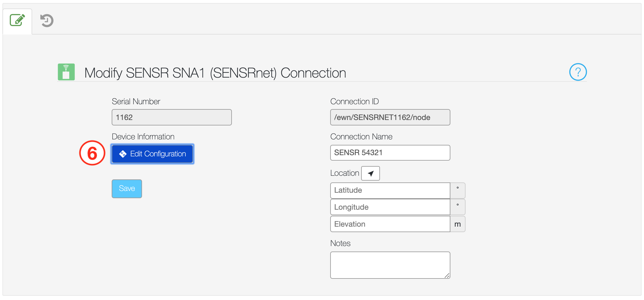The image size is (644, 300).
Task: Click into the Latitude field
Action: (x=390, y=190)
